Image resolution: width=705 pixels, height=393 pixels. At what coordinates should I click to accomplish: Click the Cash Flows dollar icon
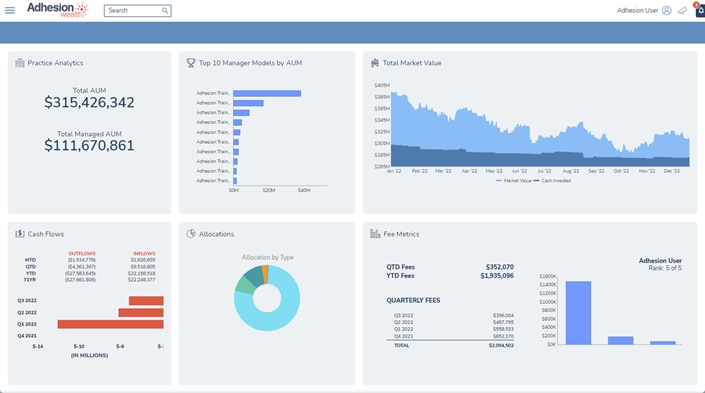[x=20, y=234]
